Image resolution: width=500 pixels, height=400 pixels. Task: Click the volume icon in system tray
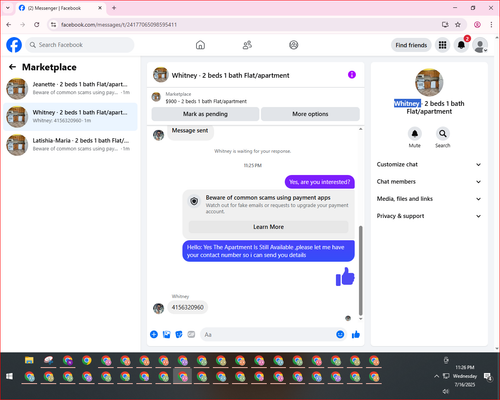(446, 391)
